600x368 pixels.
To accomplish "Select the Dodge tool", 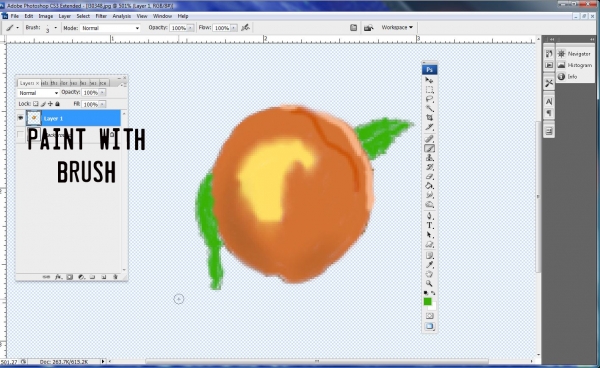I will coord(429,205).
